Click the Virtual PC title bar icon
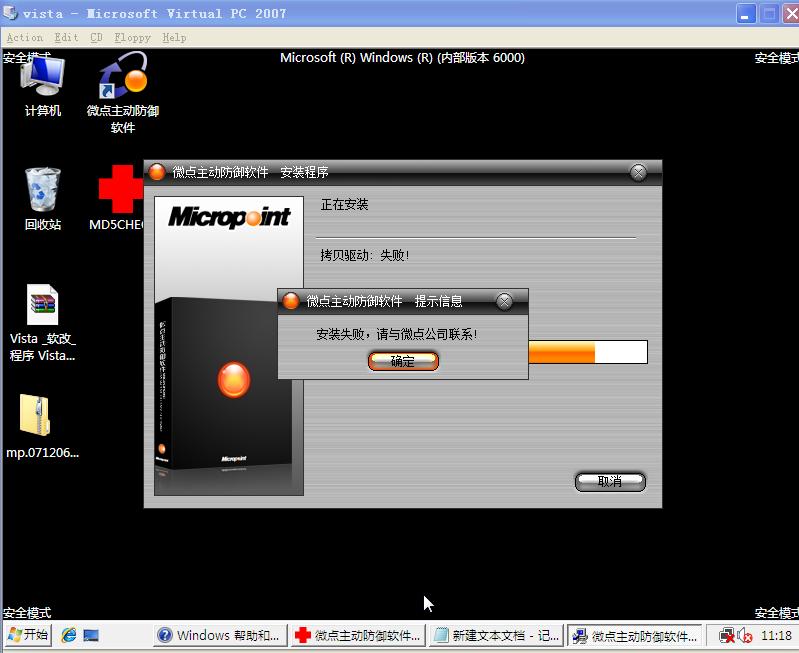This screenshot has height=653, width=799. click(11, 13)
